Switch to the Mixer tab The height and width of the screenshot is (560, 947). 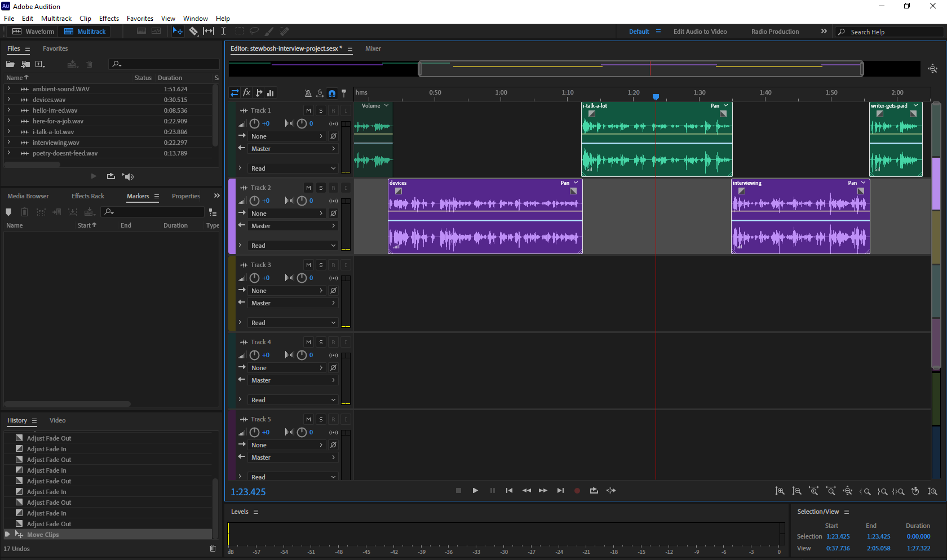coord(373,48)
